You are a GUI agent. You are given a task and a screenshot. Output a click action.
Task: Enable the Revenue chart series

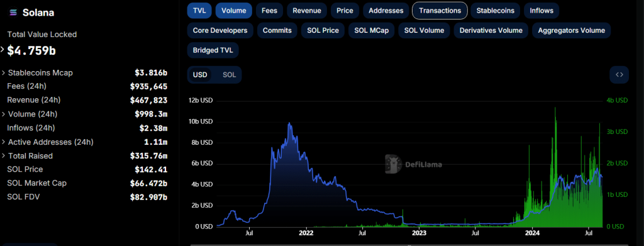pos(307,11)
